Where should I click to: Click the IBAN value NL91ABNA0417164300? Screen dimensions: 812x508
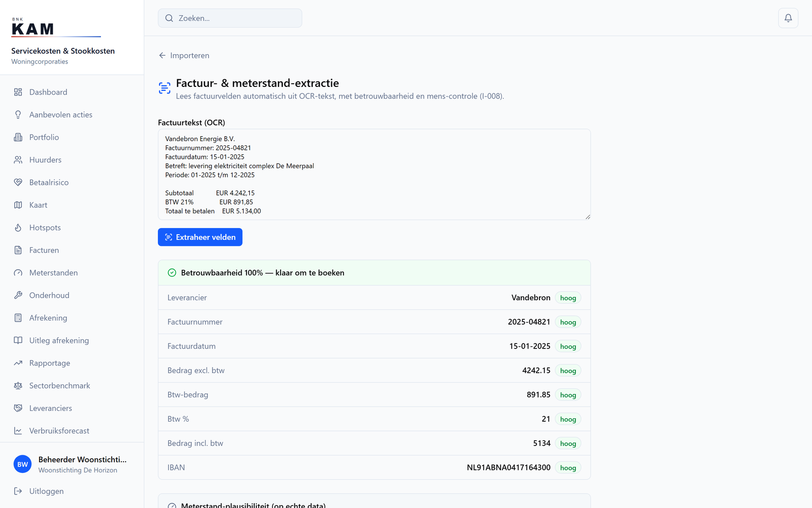coord(509,467)
